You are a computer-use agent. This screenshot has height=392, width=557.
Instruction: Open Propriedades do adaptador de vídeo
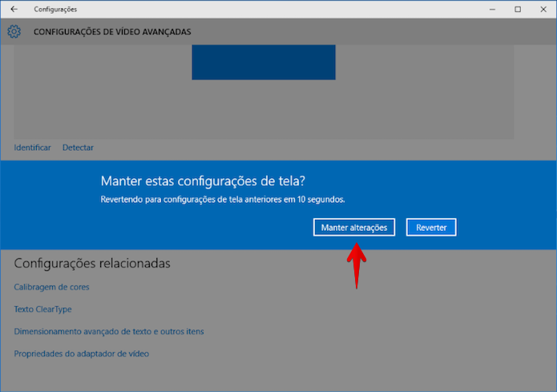coord(82,354)
